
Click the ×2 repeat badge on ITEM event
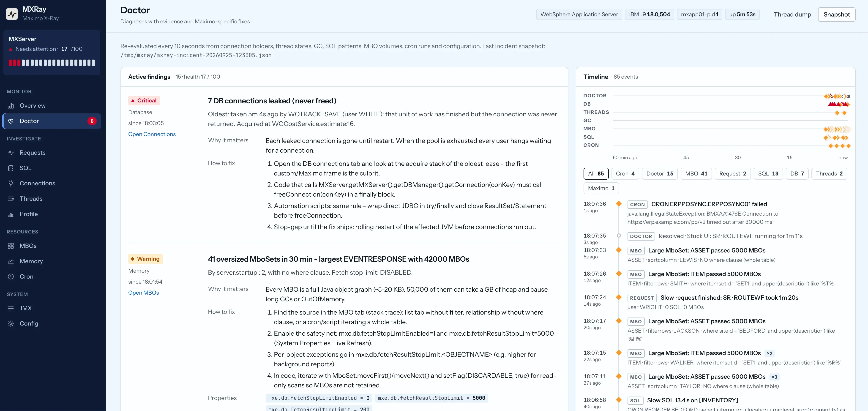769,353
